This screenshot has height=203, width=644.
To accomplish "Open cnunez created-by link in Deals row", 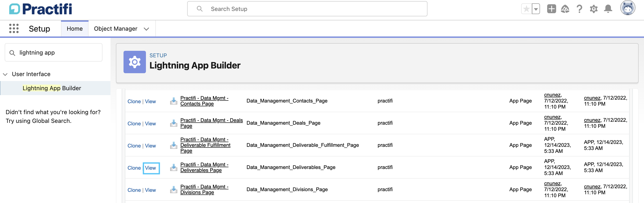I will pyautogui.click(x=552, y=117).
